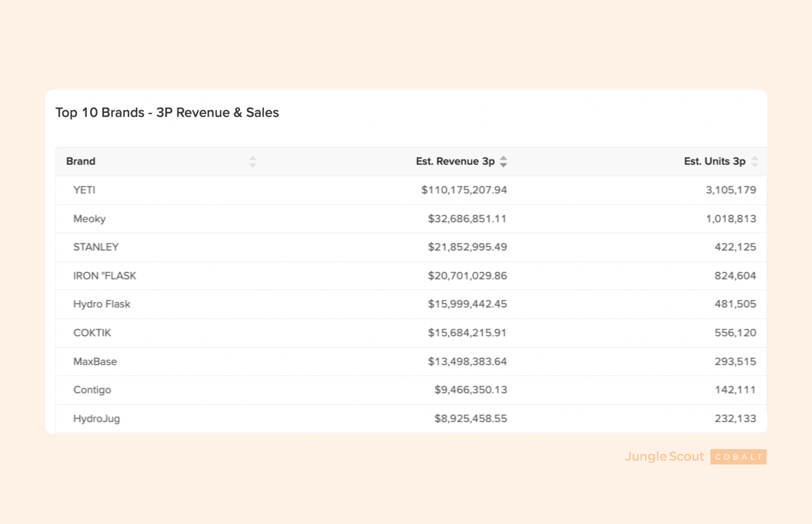Select the YETI brand cell

click(x=84, y=190)
